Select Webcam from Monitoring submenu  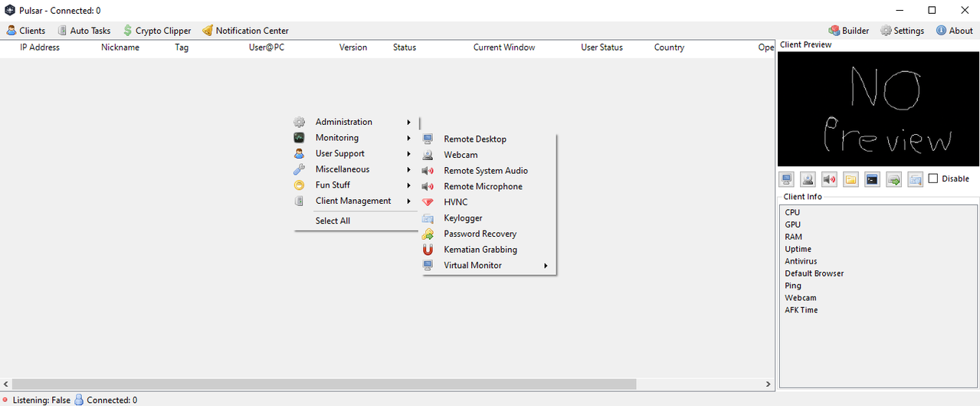488,155
